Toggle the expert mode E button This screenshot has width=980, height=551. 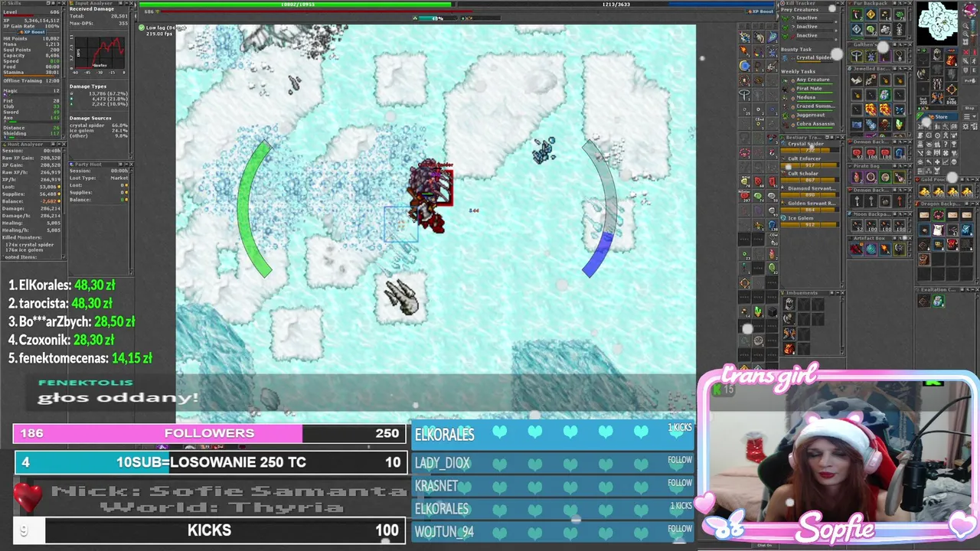coord(974,70)
